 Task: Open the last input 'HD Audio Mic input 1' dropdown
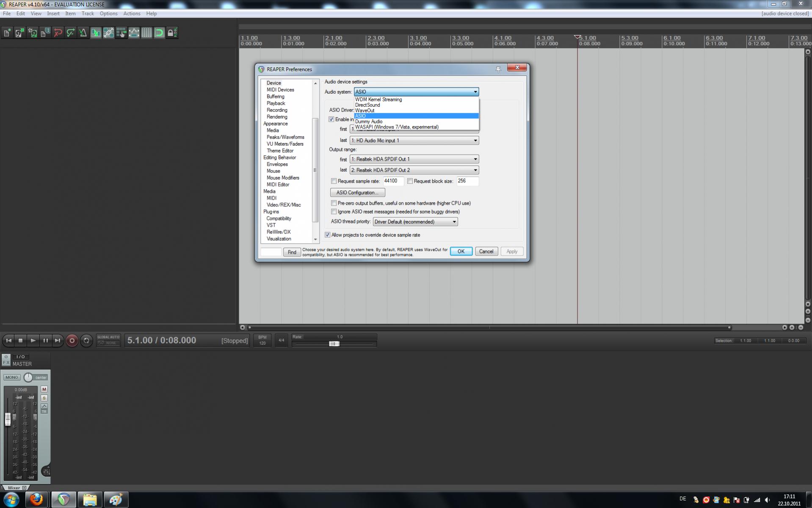click(414, 141)
